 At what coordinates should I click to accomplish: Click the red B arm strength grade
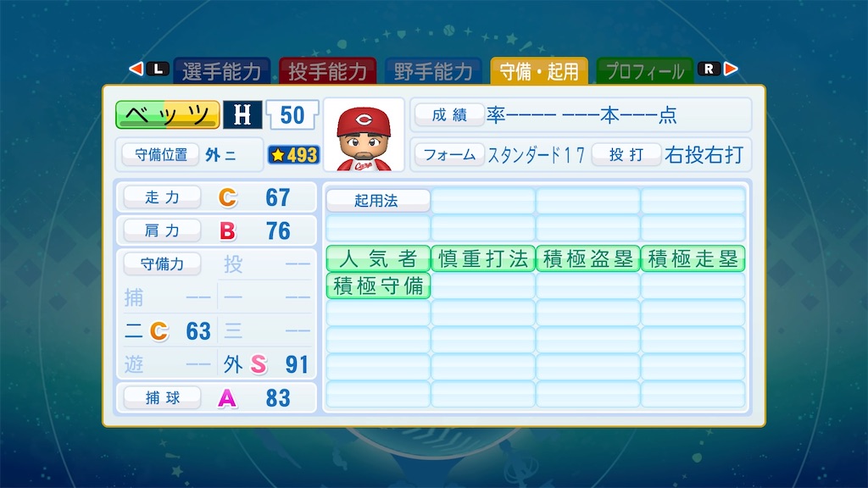[x=227, y=230]
